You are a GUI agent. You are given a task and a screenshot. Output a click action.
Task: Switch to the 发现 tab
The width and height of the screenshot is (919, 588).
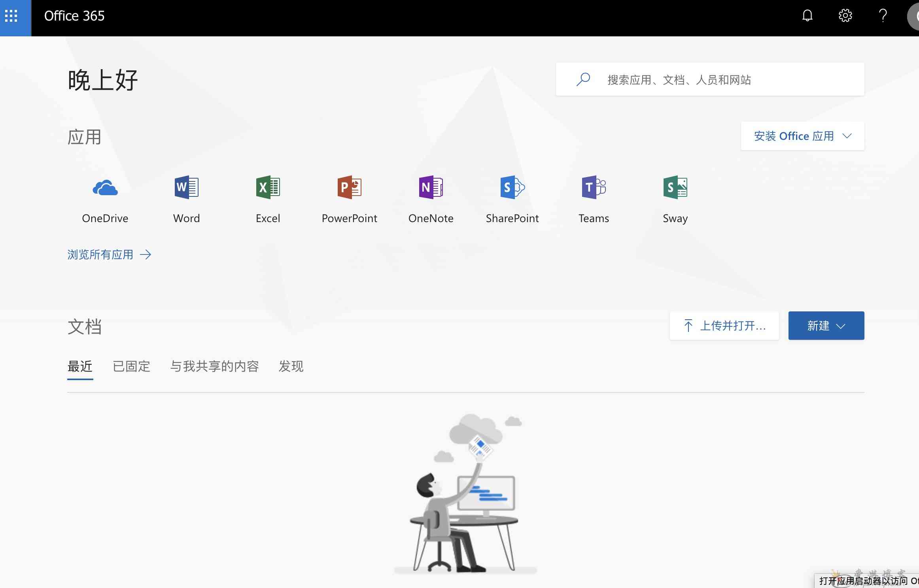click(x=291, y=367)
